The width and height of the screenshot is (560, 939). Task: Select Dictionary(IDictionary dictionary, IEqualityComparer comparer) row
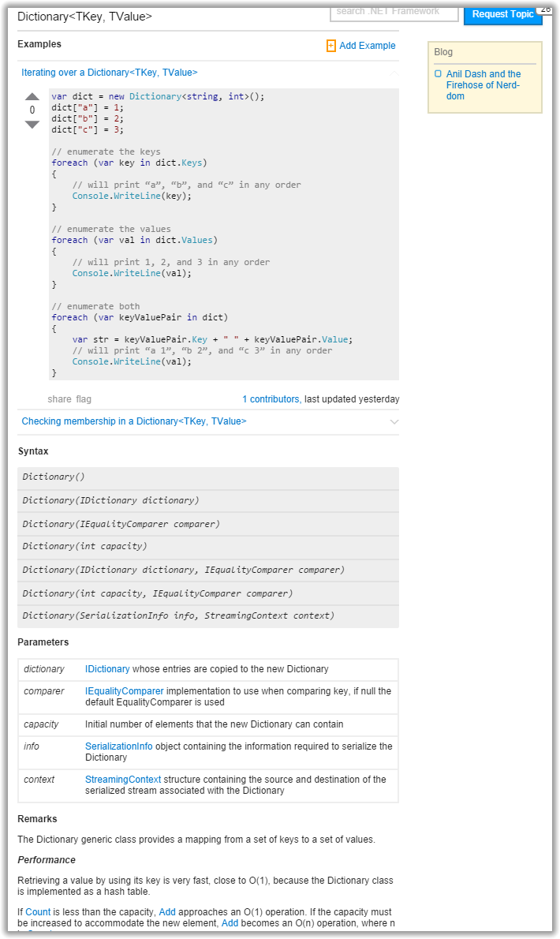pyautogui.click(x=208, y=570)
